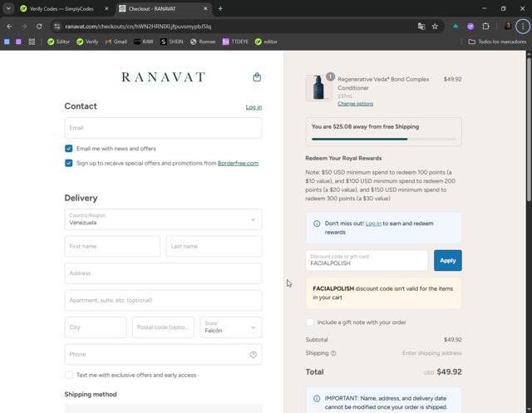Click the Enter shipping address text
Viewport: 532px width, 413px height.
(x=432, y=353)
